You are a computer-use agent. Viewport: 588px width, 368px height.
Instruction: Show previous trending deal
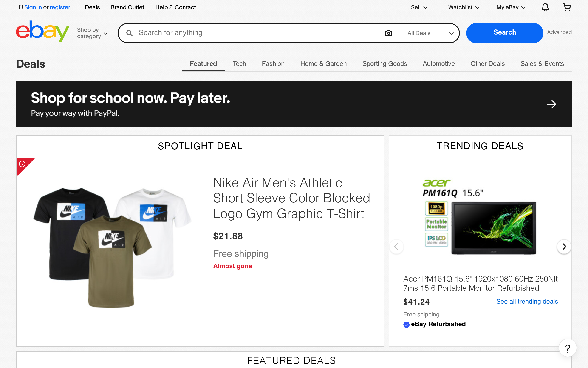click(396, 247)
